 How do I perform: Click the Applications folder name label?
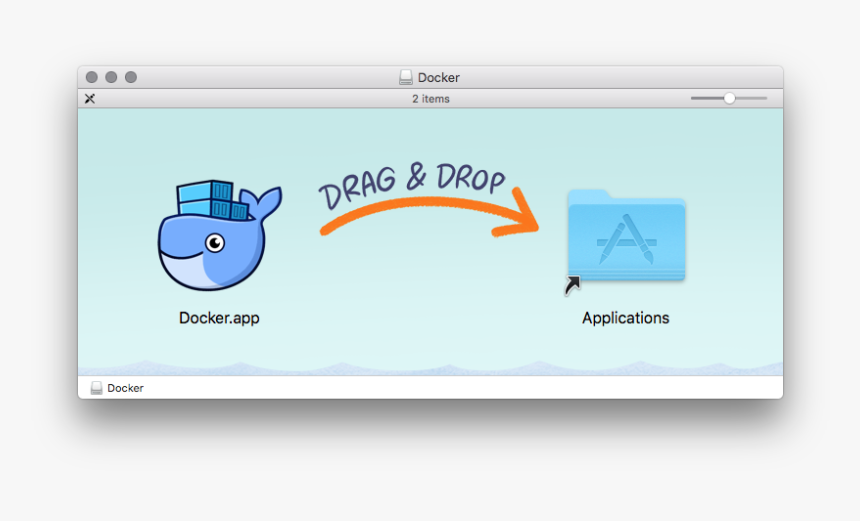click(x=625, y=318)
